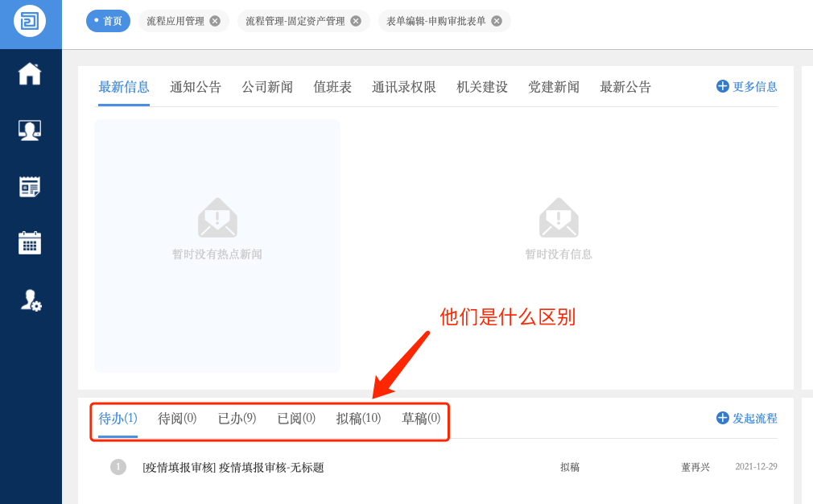This screenshot has width=813, height=504.
Task: Select the 公司新闻 tab
Action: point(267,87)
